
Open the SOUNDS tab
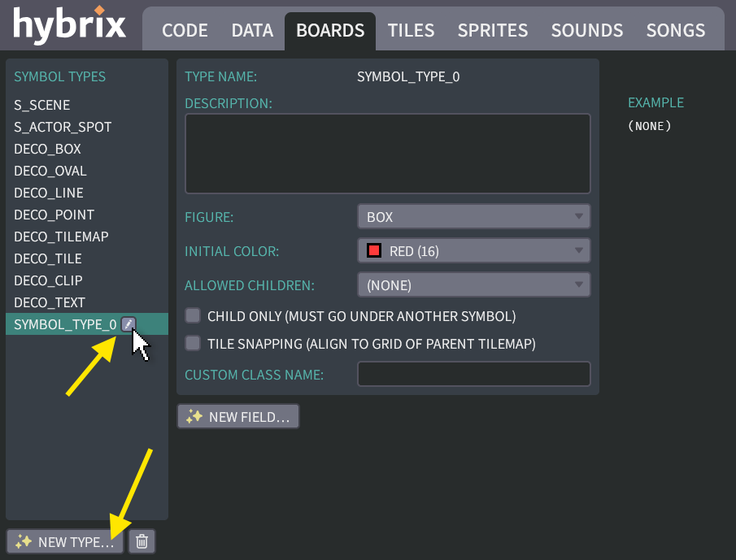586,31
